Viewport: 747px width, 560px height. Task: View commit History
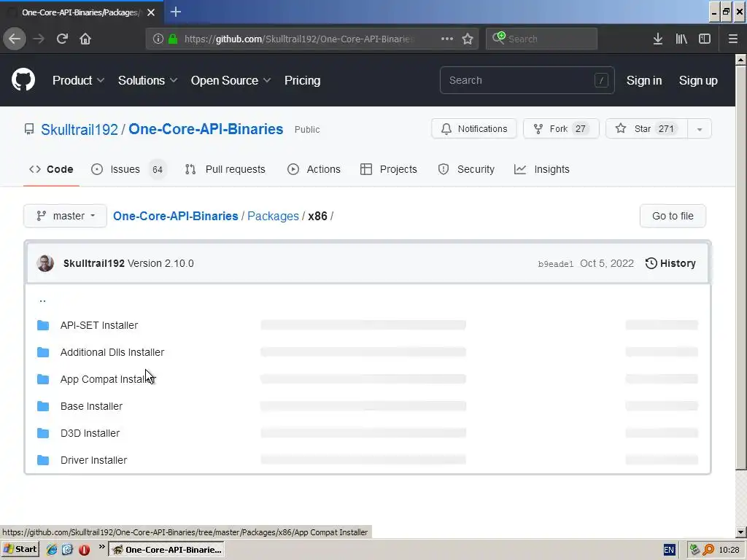pos(670,263)
